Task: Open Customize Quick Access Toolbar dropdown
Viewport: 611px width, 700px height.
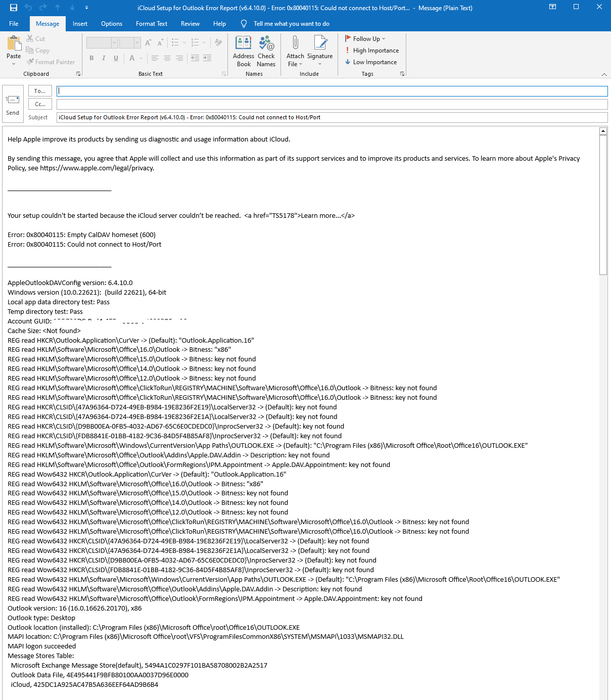Action: coord(86,8)
